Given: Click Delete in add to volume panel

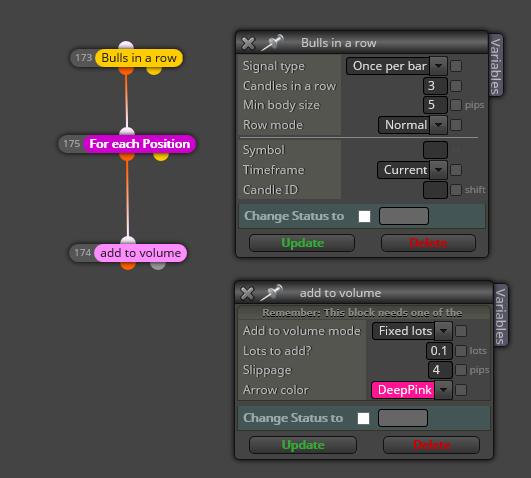Looking at the screenshot, I should [431, 445].
